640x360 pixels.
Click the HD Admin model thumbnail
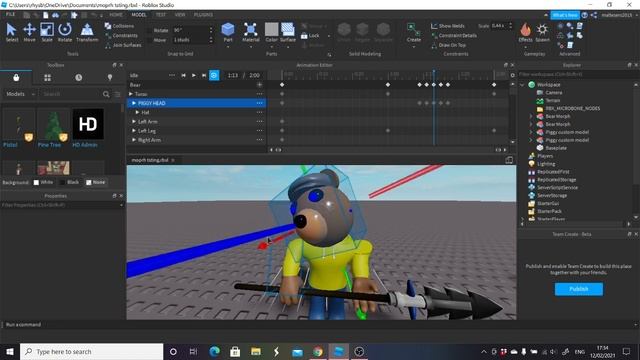tap(88, 124)
